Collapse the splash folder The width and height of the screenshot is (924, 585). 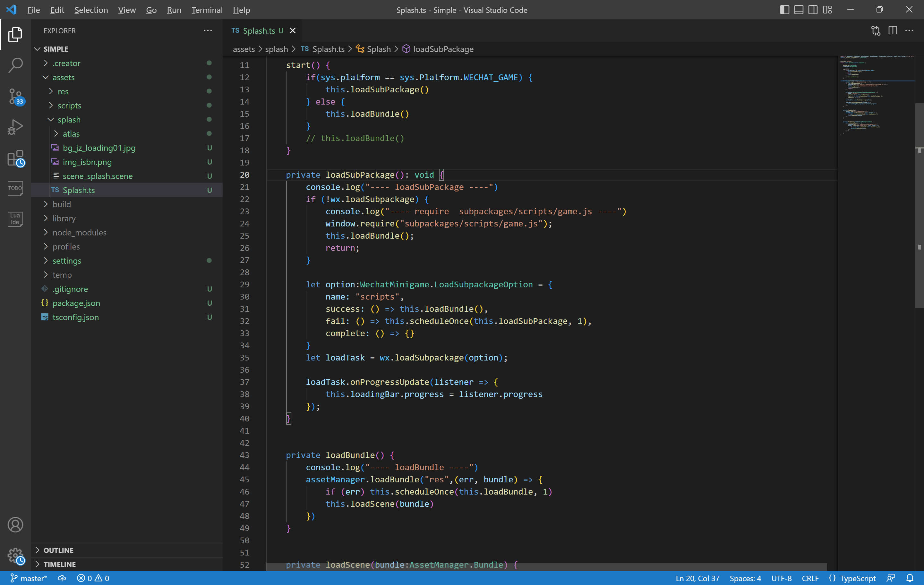pos(69,120)
